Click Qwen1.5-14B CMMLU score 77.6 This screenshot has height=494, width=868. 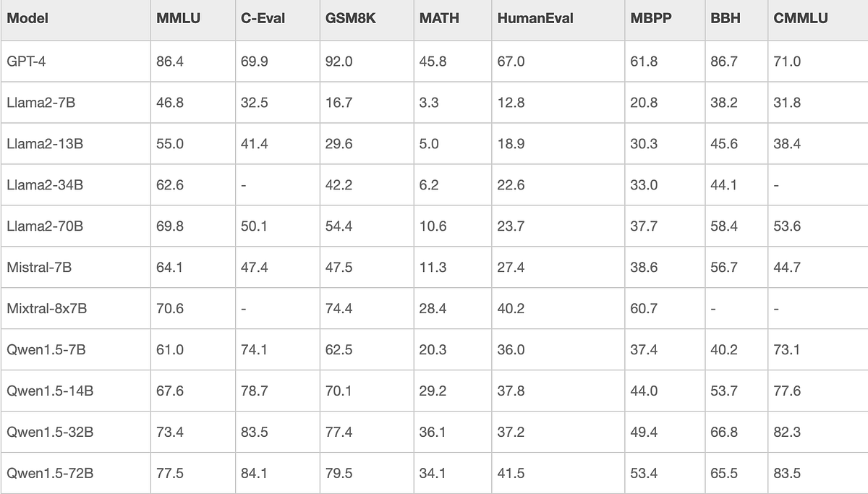787,391
